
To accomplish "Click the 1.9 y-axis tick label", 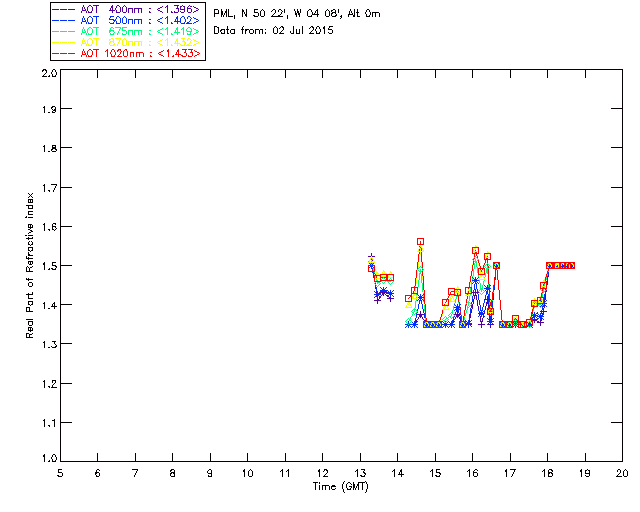I will (x=49, y=109).
